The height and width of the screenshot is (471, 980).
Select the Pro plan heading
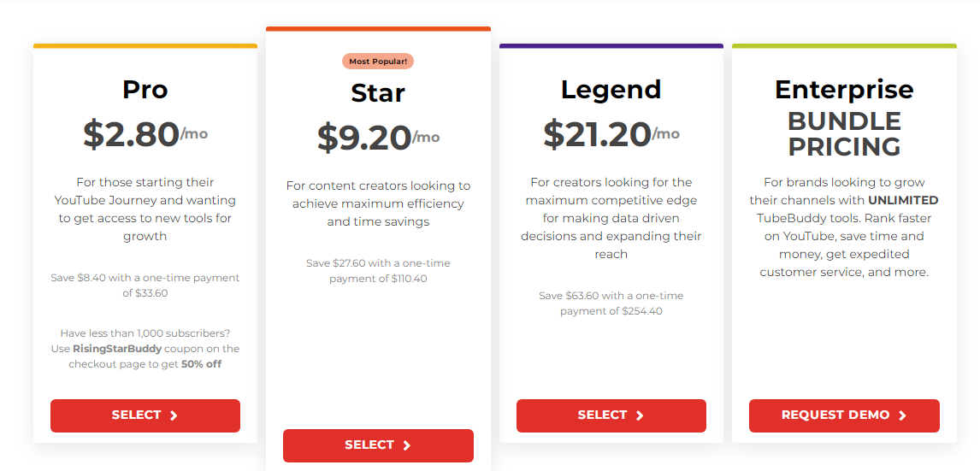145,90
